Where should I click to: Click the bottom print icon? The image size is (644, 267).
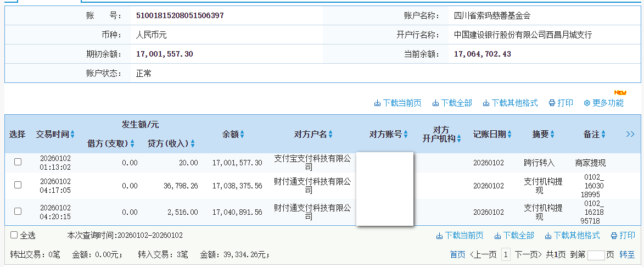[x=614, y=236]
